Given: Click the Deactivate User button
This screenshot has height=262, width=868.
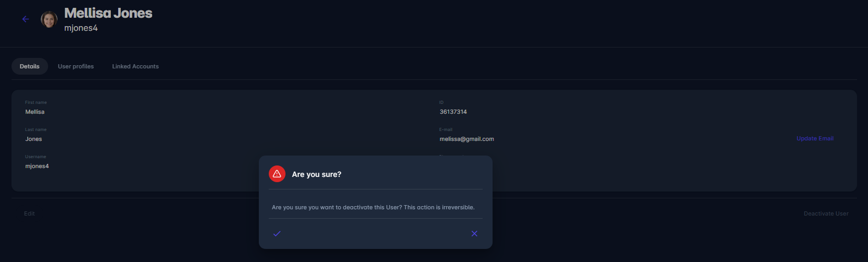Looking at the screenshot, I should [826, 213].
